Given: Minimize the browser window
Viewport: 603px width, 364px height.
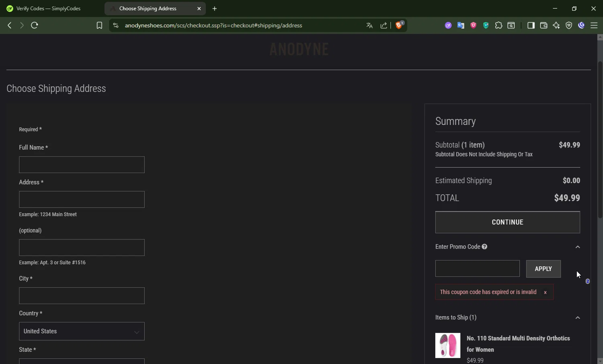Looking at the screenshot, I should tap(555, 8).
